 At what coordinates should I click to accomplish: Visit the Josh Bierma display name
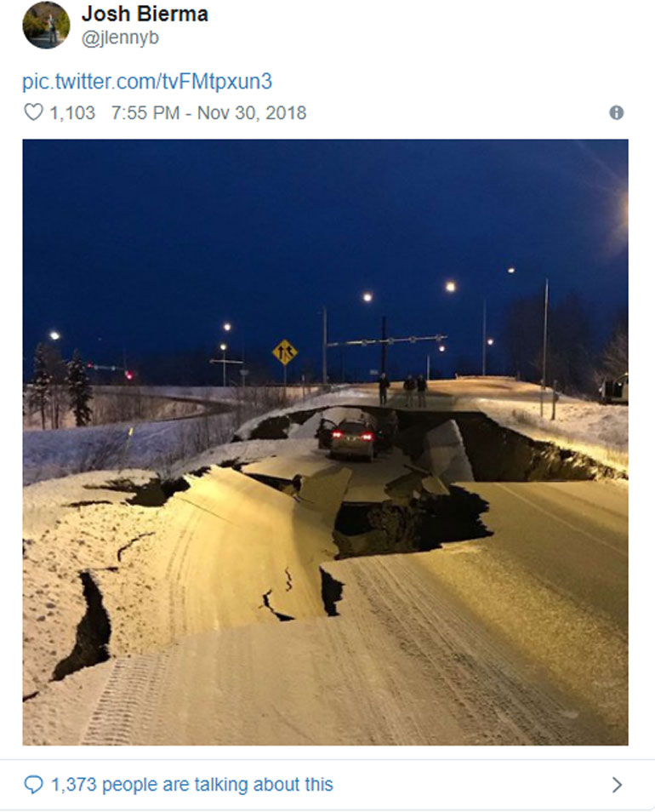pos(145,14)
